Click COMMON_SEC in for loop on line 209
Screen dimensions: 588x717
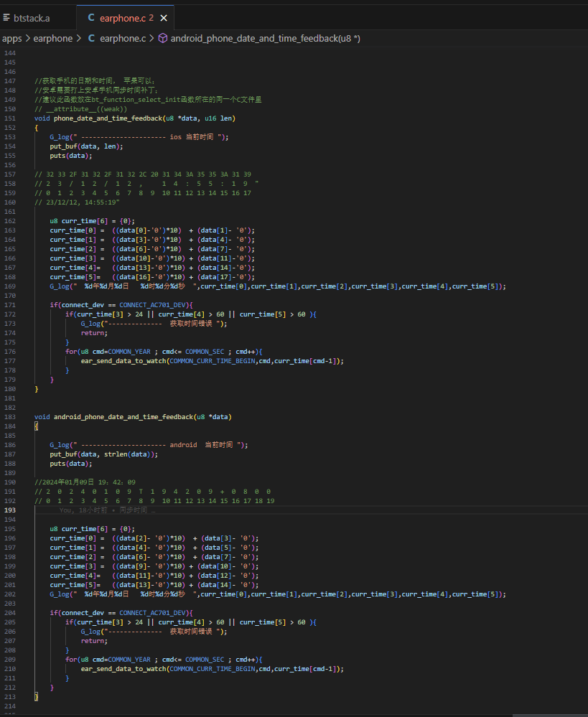coord(205,660)
